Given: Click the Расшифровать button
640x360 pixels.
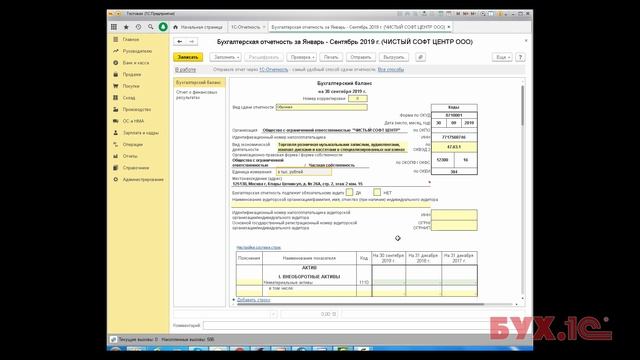Looking at the screenshot, I should click(x=264, y=57).
